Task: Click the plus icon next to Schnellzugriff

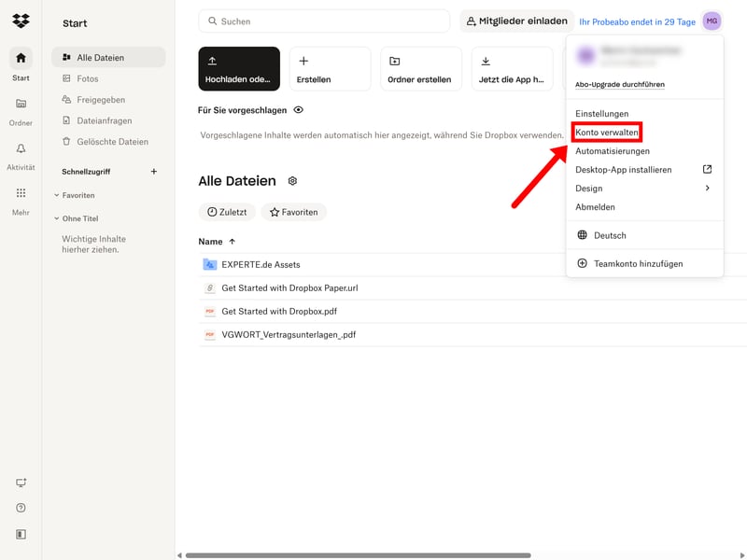Action: click(x=154, y=172)
